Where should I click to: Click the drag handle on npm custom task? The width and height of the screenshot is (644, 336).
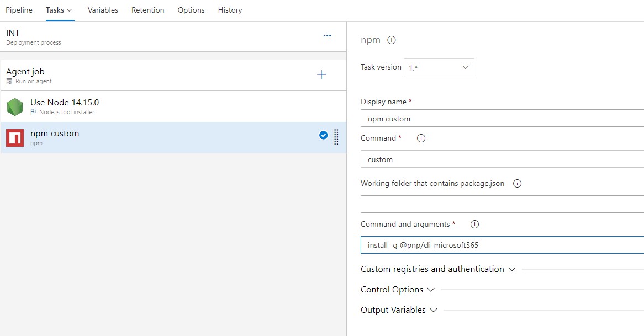(336, 137)
